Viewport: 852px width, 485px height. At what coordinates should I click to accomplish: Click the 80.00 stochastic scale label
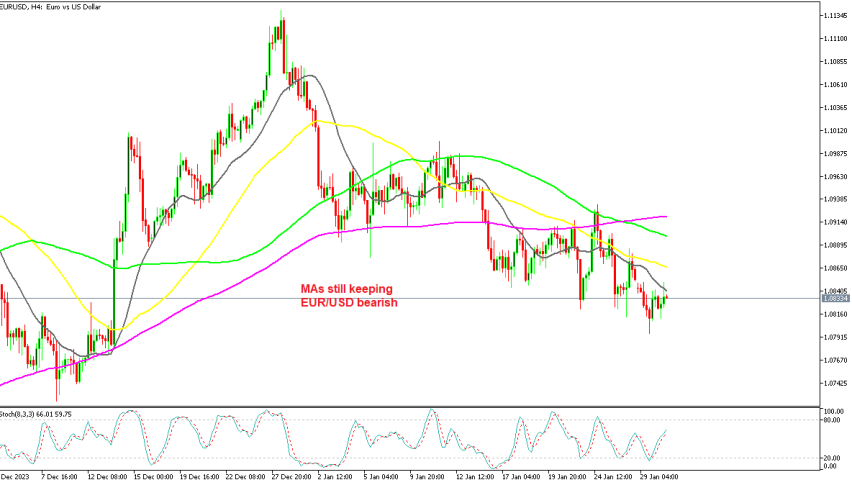point(834,420)
